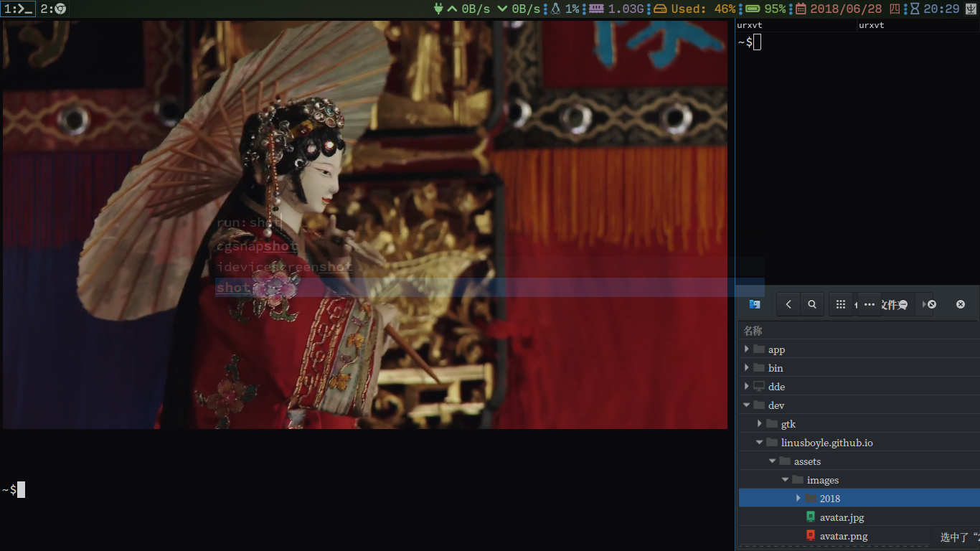Switch to workspace 2 browser
The height and width of the screenshot is (551, 980).
54,9
